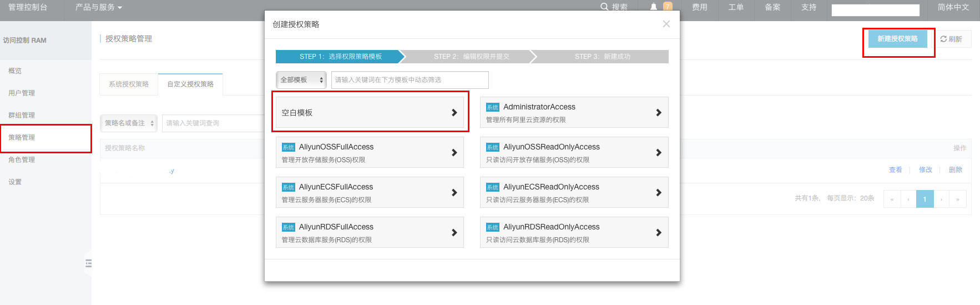Click the 新建授权策略 button
The width and height of the screenshot is (980, 305).
click(897, 39)
